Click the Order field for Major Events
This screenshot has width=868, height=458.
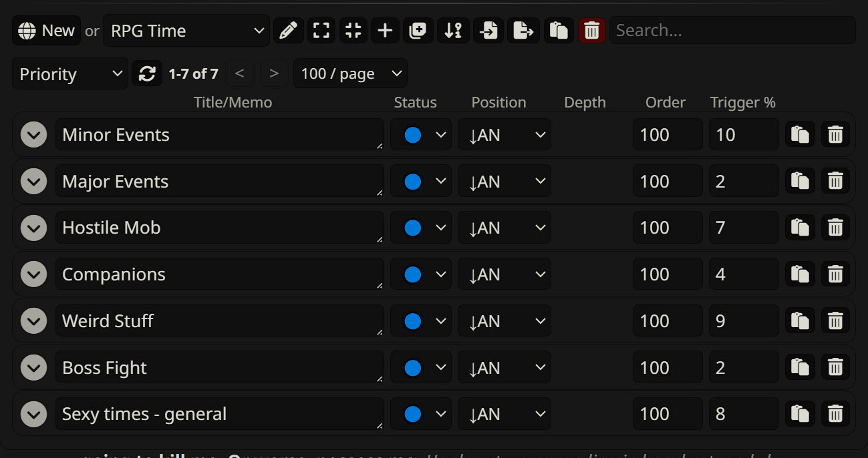click(668, 182)
